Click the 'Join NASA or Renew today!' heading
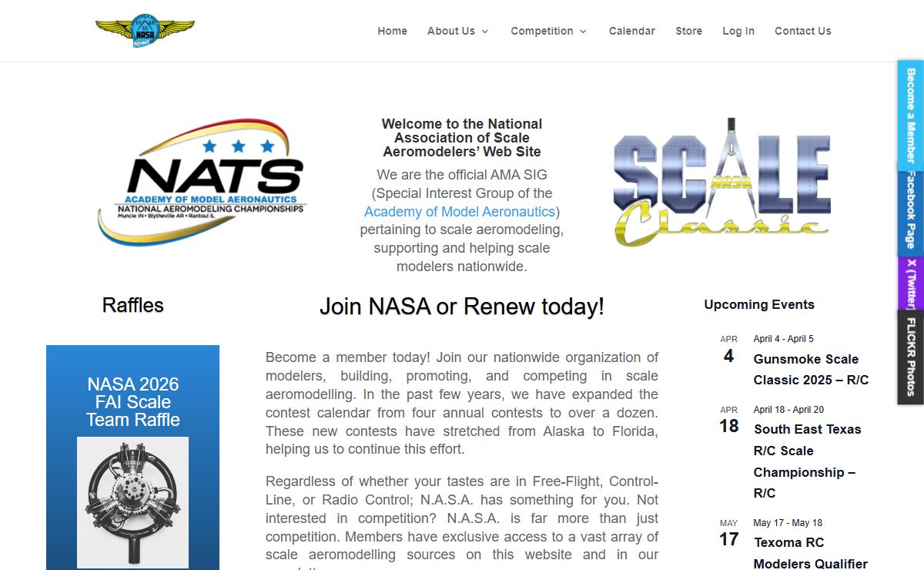Screen dimensions: 924x570 click(462, 307)
